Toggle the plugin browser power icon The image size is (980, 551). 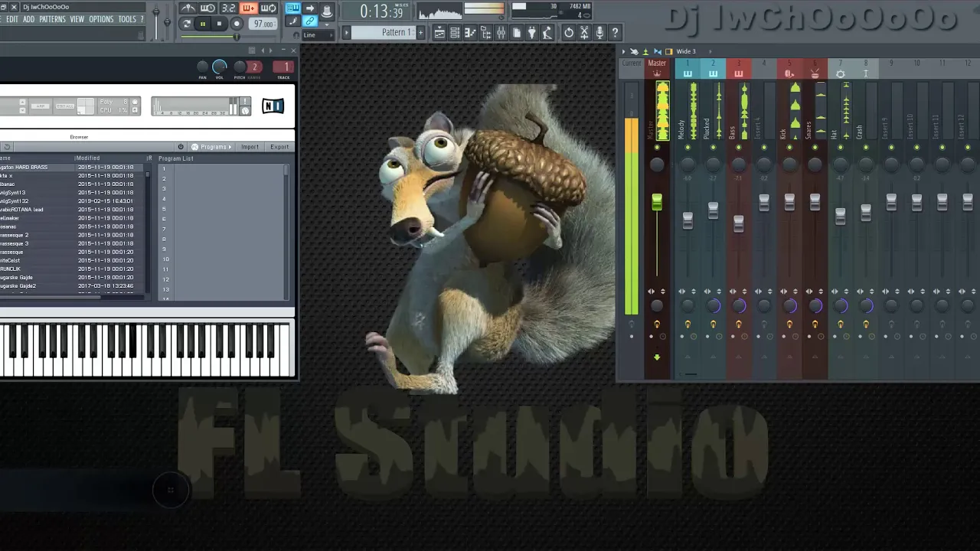pyautogui.click(x=181, y=147)
